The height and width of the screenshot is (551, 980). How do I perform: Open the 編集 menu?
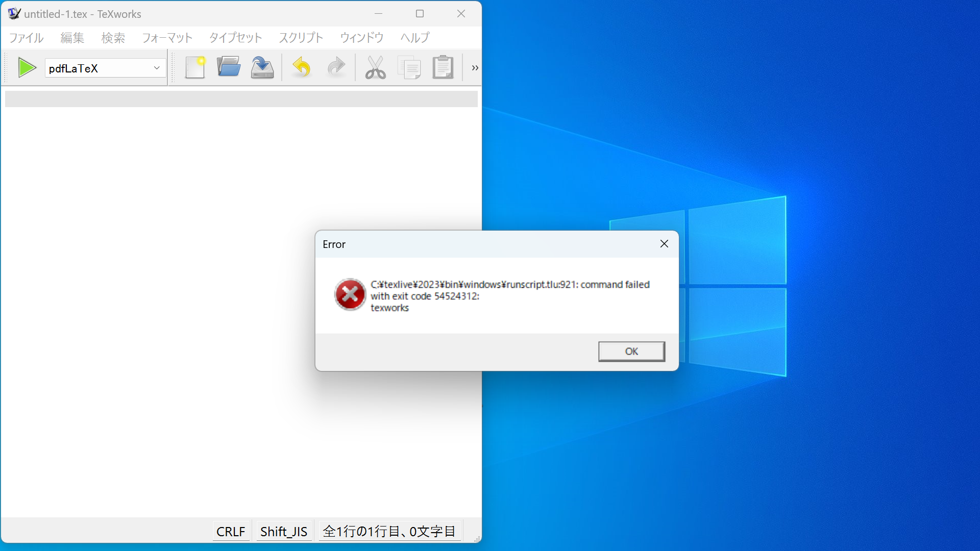(x=72, y=38)
